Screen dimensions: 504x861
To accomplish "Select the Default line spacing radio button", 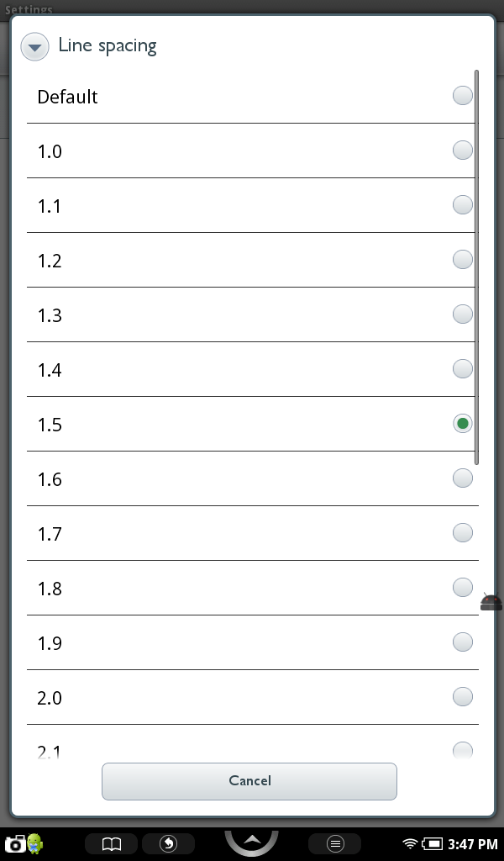I will click(462, 96).
